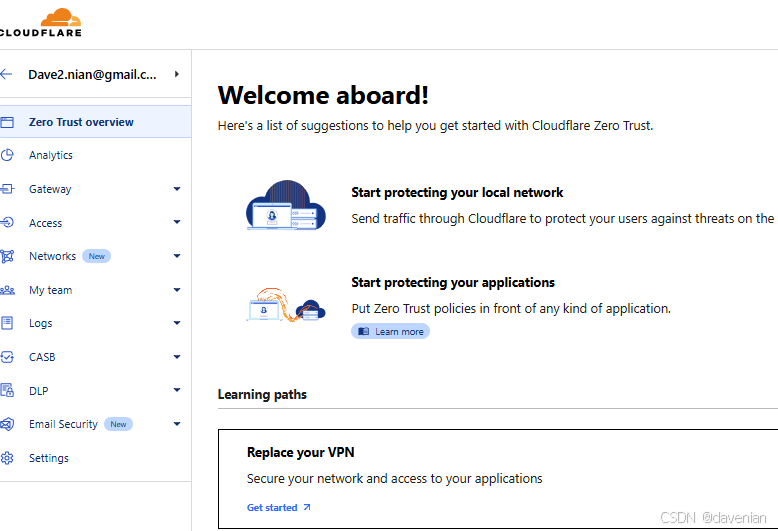The width and height of the screenshot is (778, 531).
Task: Click the Settings gear icon
Action: click(x=7, y=458)
